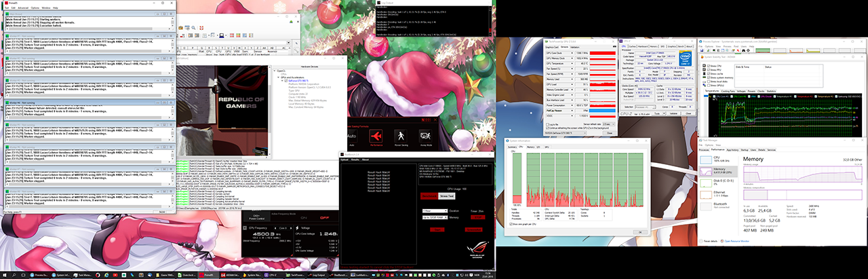Switch to the Caches tab in CPU-Z
This screenshot has height=279, width=868.
(633, 46)
